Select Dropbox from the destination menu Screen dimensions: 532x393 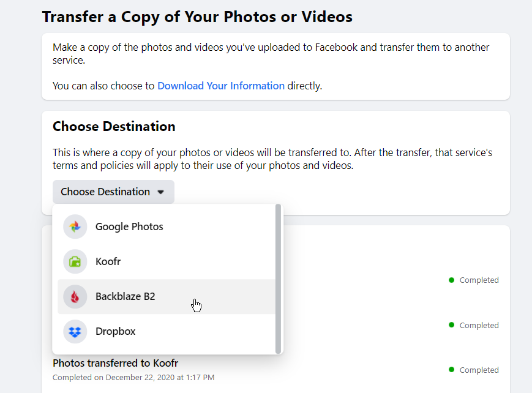tap(167, 332)
